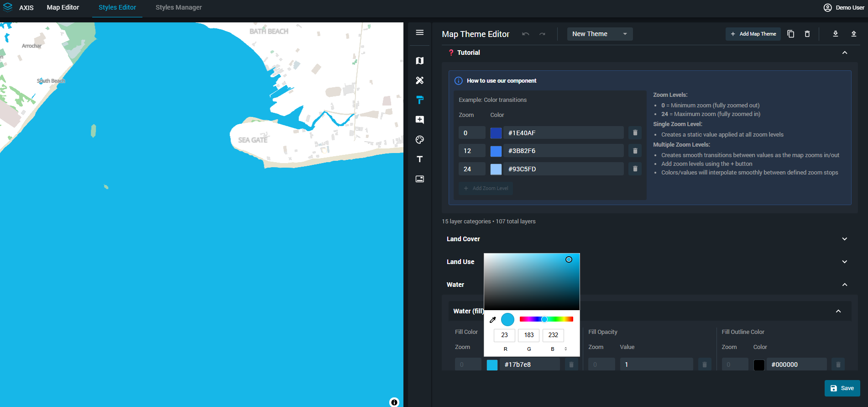Select the map icon in sidebar

(420, 61)
